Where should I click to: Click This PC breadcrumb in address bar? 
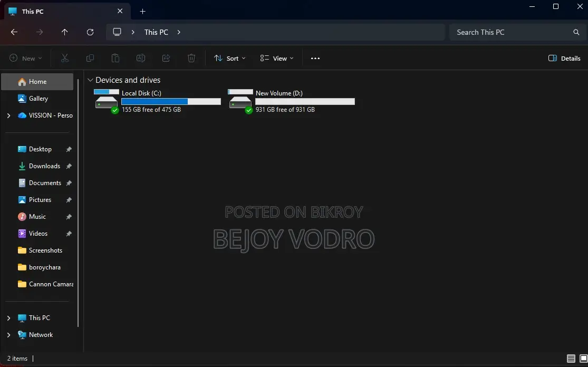[156, 32]
